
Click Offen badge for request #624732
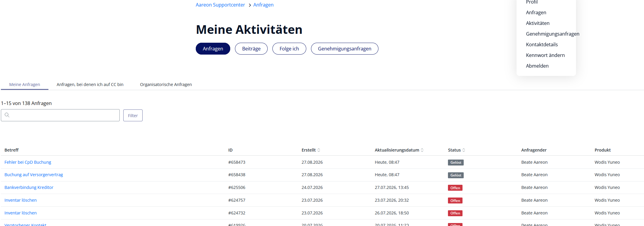pyautogui.click(x=455, y=213)
